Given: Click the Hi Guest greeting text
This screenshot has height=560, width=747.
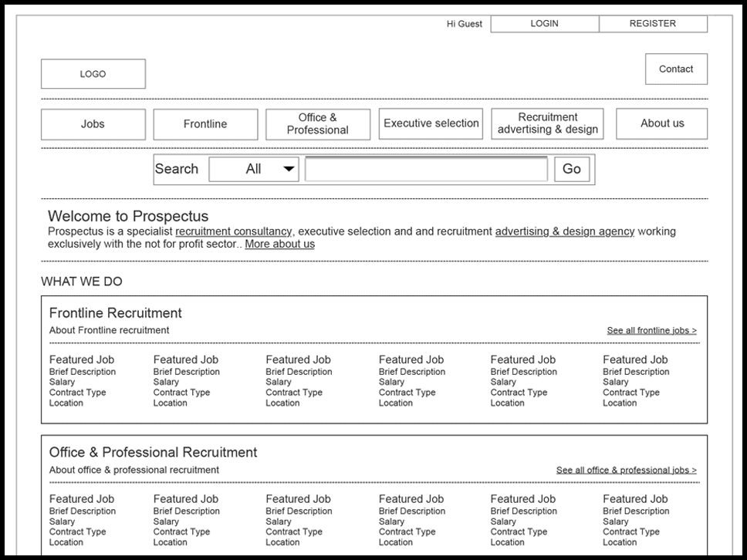Looking at the screenshot, I should point(464,24).
